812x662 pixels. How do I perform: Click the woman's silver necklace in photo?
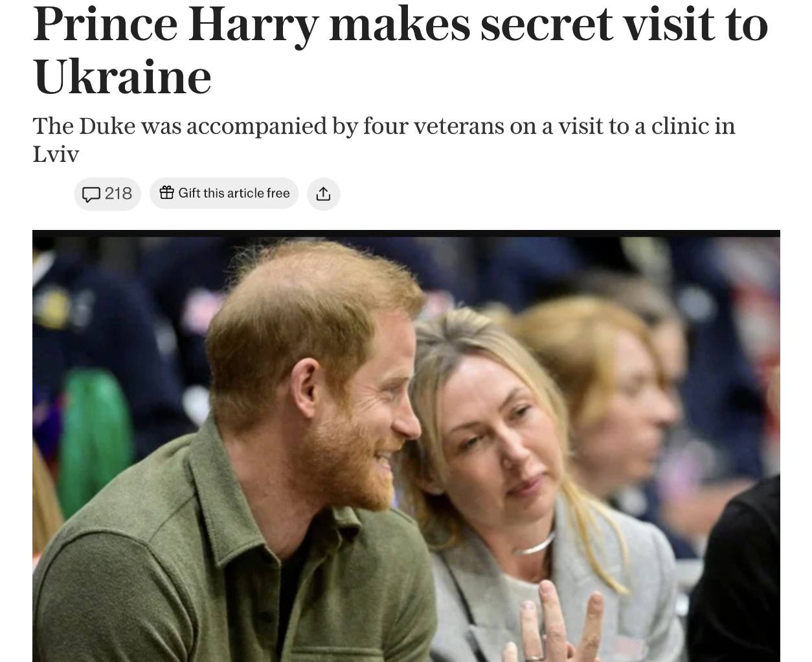coord(534,544)
